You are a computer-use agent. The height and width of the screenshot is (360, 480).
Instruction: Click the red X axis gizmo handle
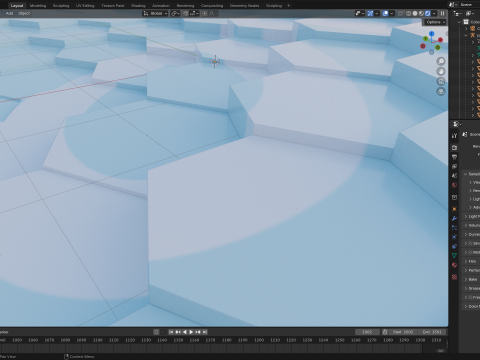[440, 40]
